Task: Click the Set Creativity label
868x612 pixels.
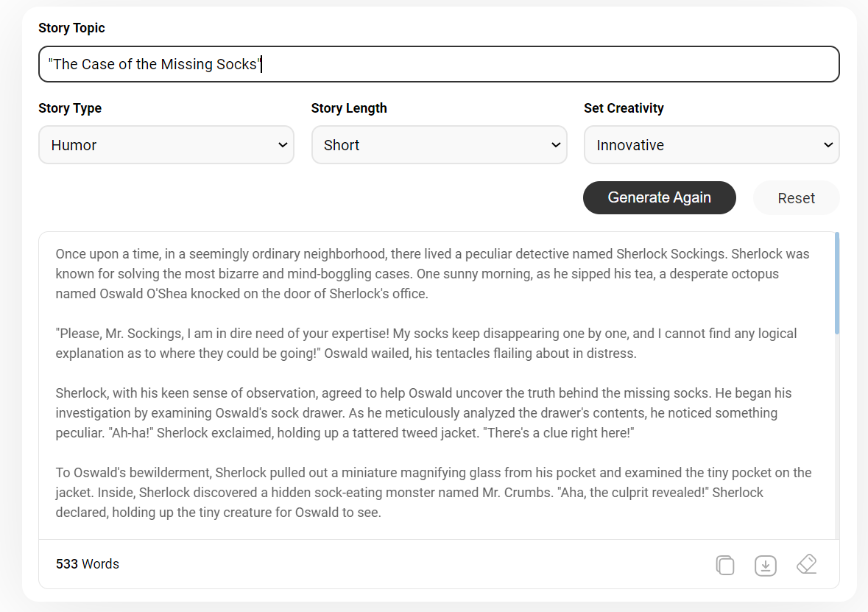Action: click(624, 108)
